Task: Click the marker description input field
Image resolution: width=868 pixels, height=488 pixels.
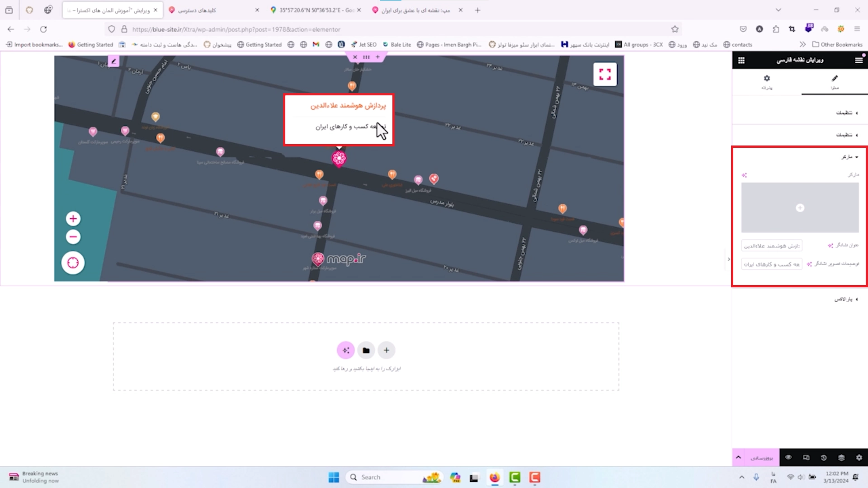Action: tap(772, 264)
